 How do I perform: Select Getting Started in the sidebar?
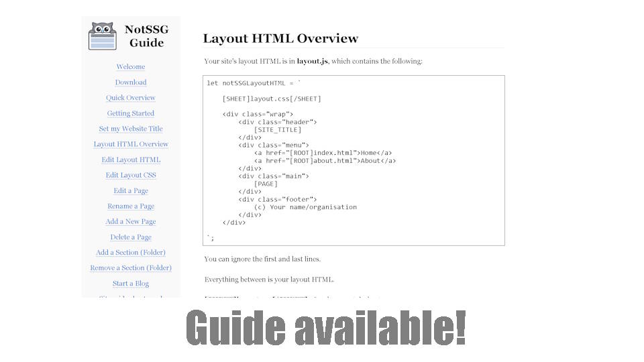click(131, 113)
